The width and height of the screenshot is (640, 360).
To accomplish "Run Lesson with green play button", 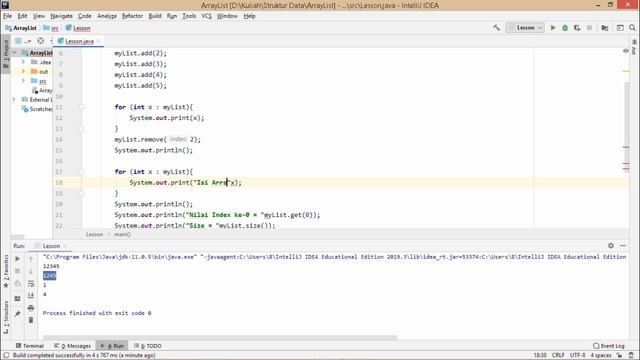I will 553,28.
